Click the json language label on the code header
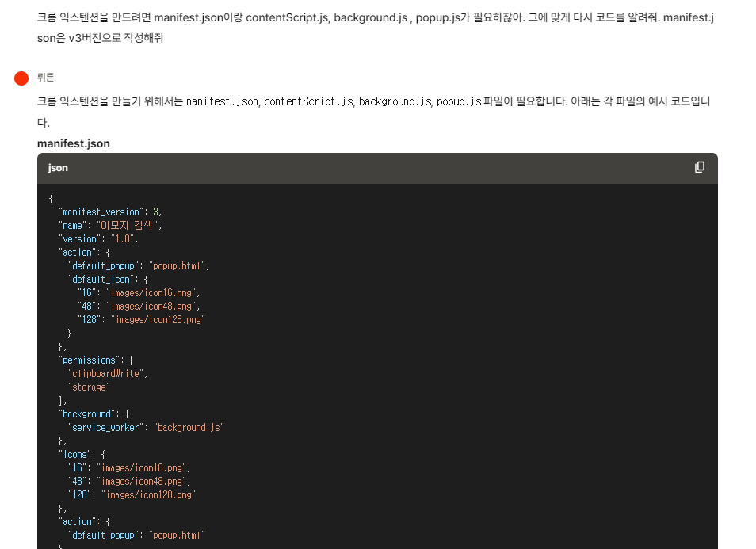 pyautogui.click(x=57, y=168)
